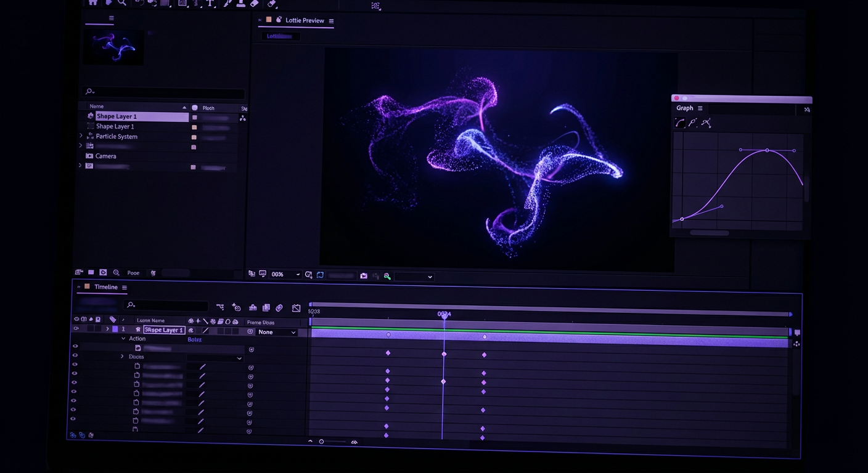Click the region-of-interest icon below the preview
This screenshot has width=868, height=473.
tap(320, 275)
